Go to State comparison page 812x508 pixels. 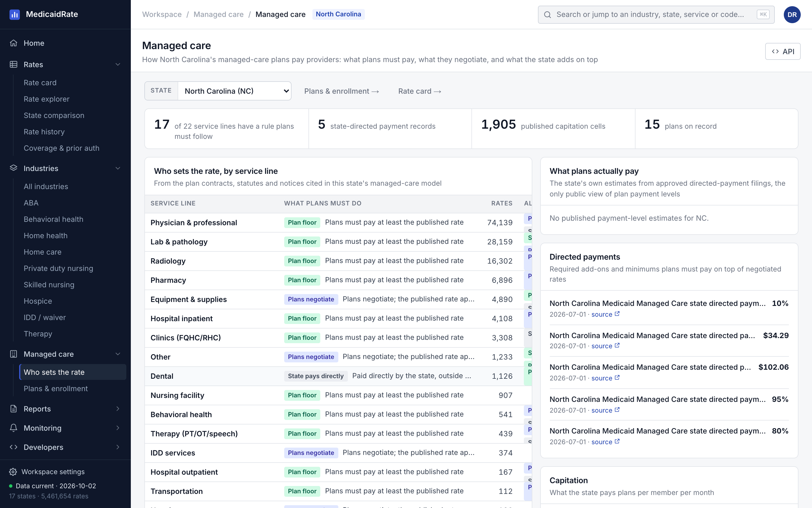[54, 115]
